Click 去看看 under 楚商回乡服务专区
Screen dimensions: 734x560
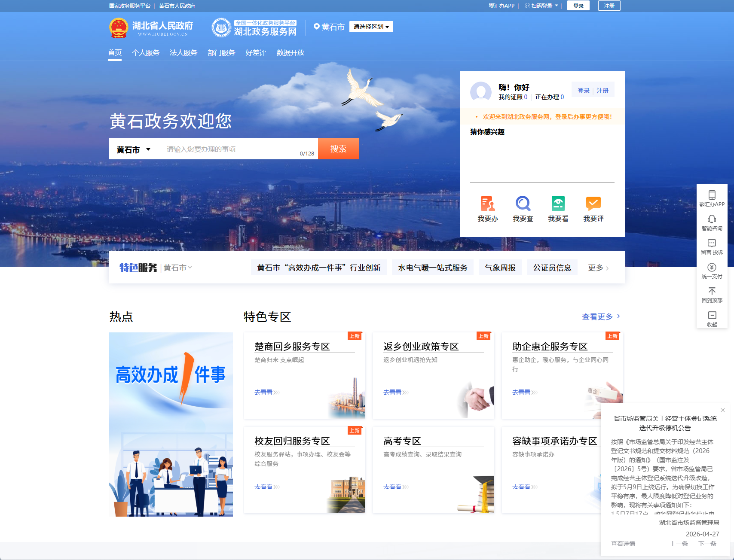tap(267, 392)
